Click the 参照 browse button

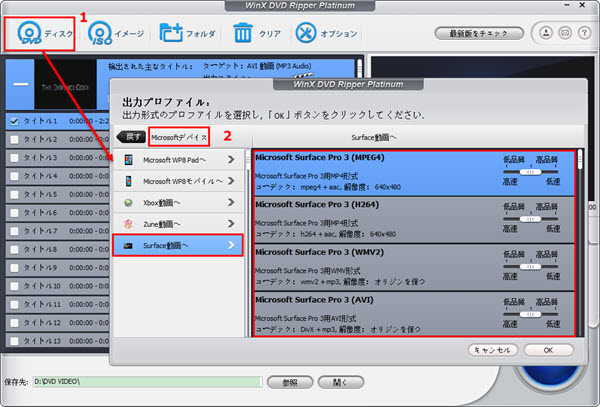(290, 382)
